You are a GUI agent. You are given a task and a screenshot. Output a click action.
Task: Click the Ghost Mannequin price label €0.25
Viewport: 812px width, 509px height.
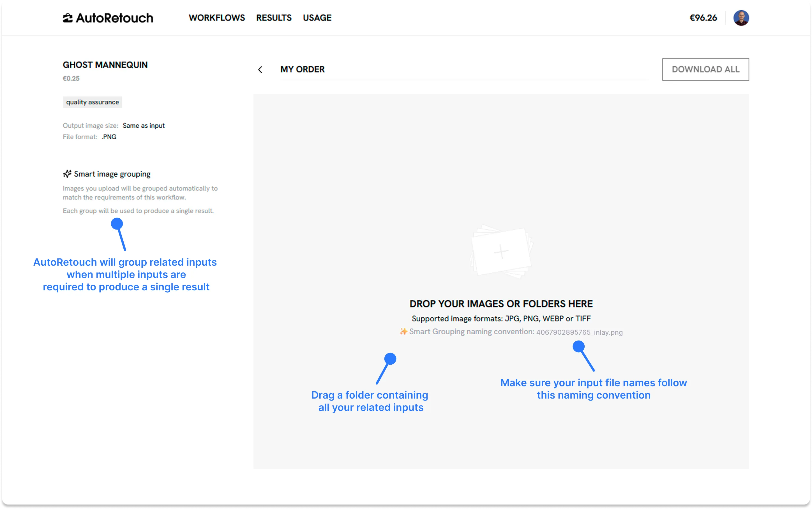pyautogui.click(x=71, y=78)
